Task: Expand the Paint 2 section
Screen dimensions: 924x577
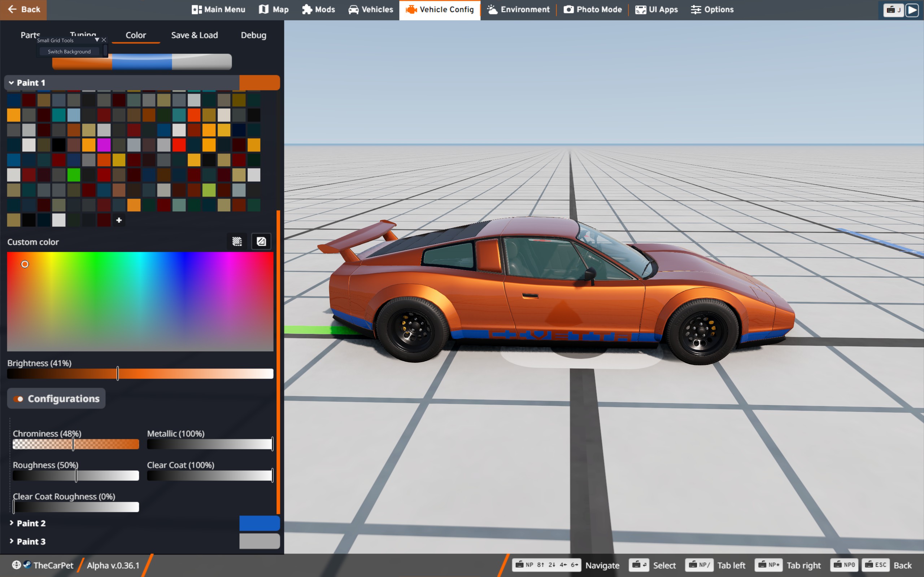Action: click(x=12, y=523)
